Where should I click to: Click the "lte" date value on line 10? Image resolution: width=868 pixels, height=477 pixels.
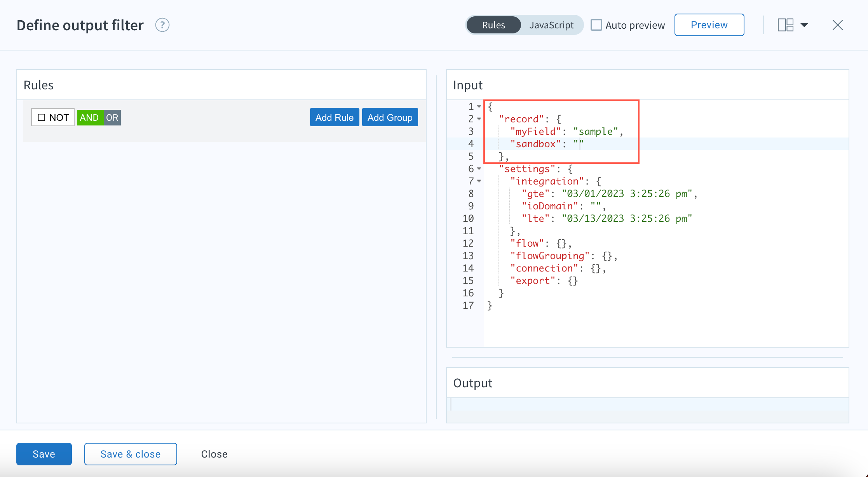tap(627, 218)
